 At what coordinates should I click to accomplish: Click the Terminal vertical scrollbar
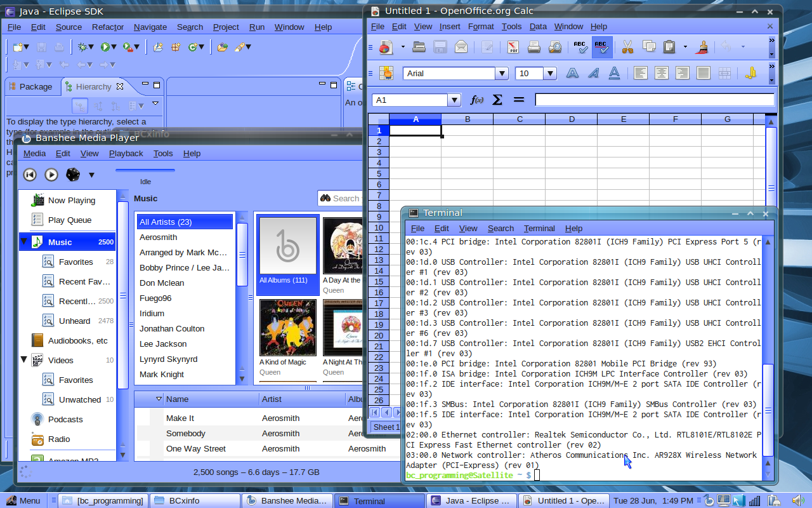[768, 409]
